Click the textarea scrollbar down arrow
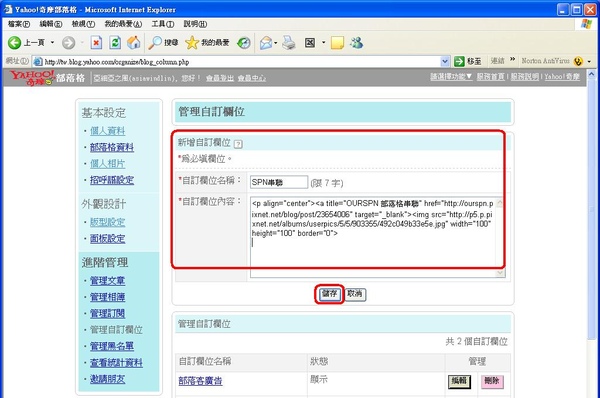Screen dimensions: 600x398 [500, 273]
